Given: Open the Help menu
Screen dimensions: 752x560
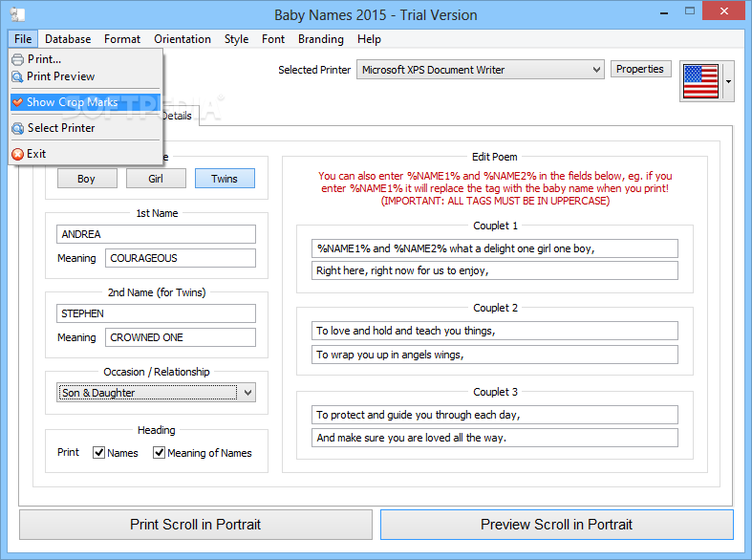Looking at the screenshot, I should pyautogui.click(x=369, y=39).
